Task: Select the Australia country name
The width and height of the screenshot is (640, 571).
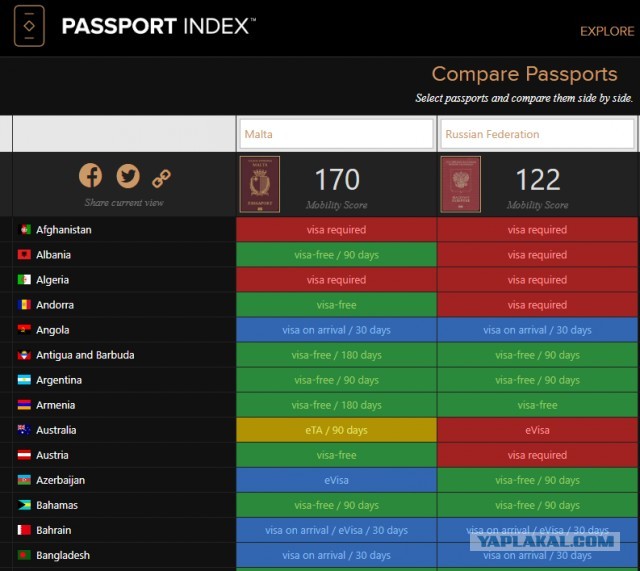Action: pyautogui.click(x=56, y=430)
